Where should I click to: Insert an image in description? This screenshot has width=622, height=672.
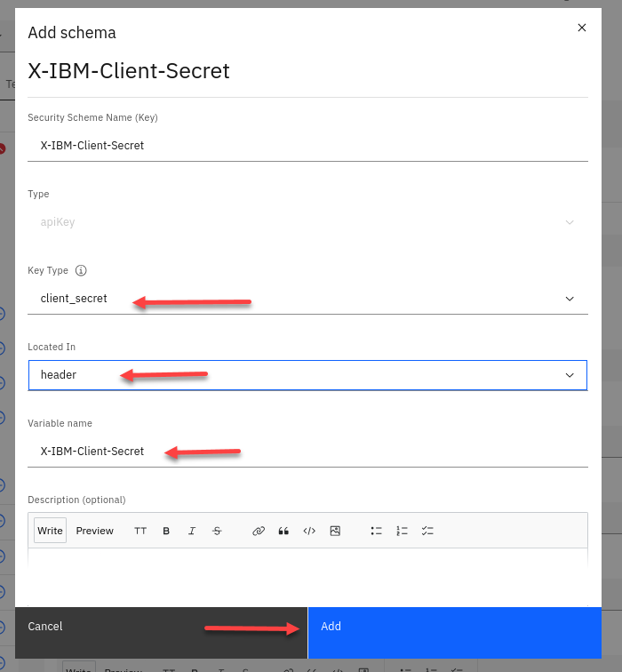(335, 531)
